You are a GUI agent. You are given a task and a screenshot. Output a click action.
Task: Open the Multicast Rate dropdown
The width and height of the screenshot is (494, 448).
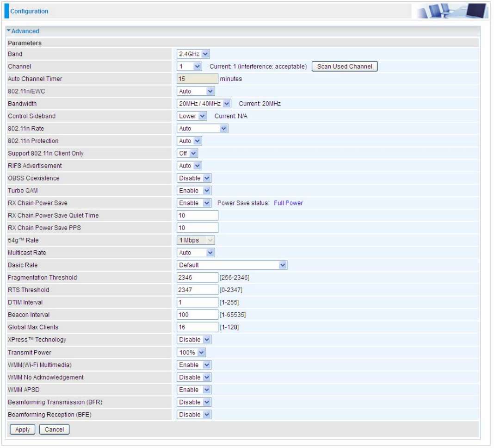coord(196,253)
